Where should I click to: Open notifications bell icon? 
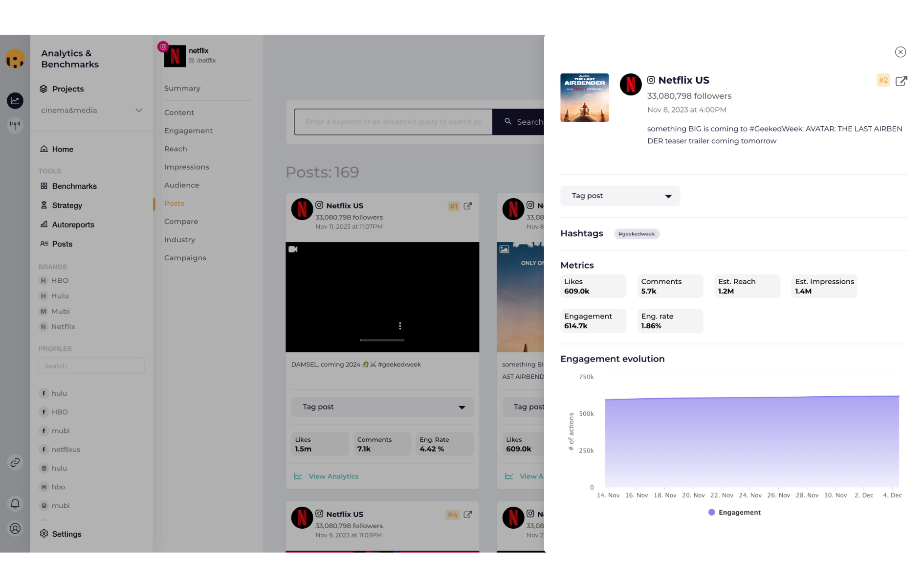click(15, 503)
